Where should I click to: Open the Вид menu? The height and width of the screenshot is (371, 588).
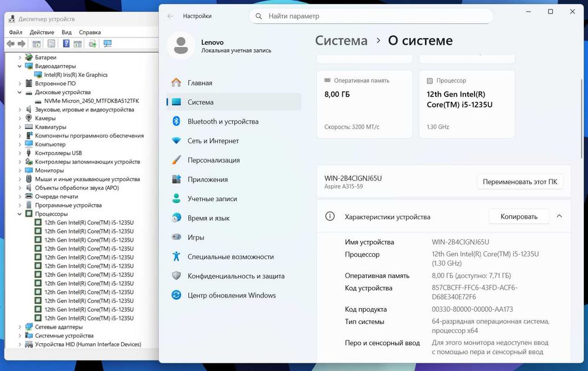(66, 32)
